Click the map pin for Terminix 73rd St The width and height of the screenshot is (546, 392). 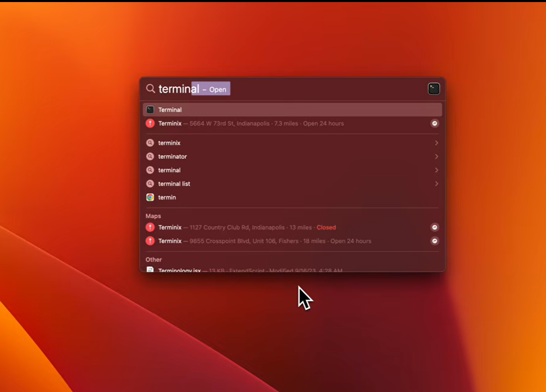[x=150, y=123]
